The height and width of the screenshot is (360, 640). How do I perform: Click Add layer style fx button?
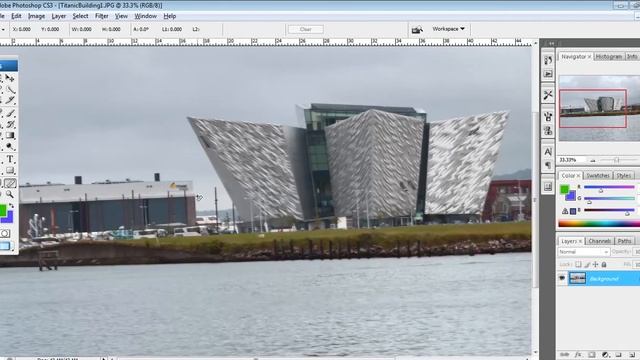[x=578, y=355]
